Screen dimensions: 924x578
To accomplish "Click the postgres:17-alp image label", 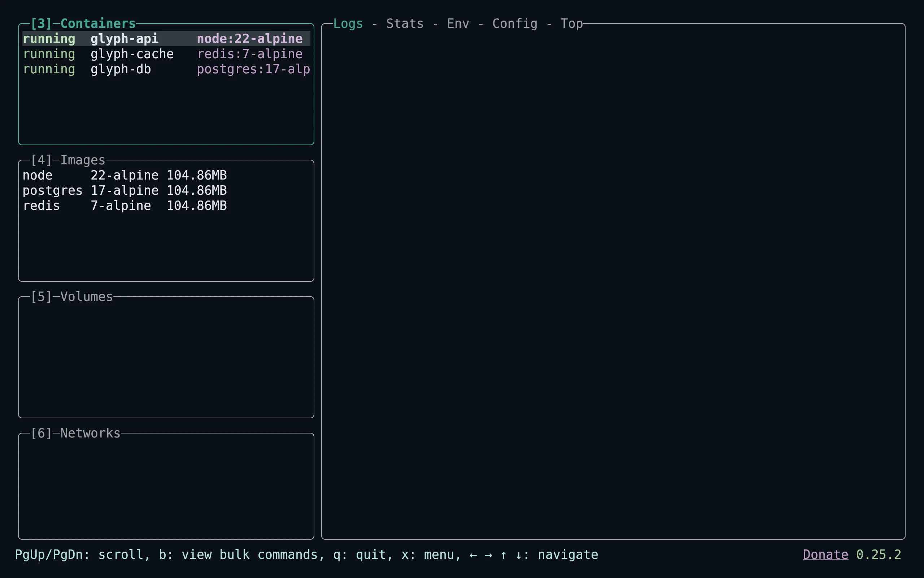I will point(253,69).
